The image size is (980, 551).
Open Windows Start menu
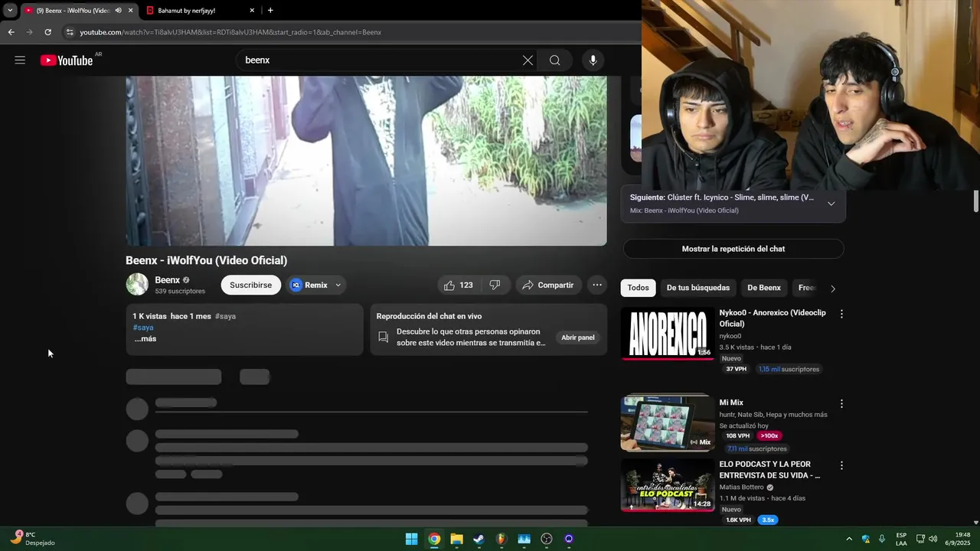tap(411, 539)
